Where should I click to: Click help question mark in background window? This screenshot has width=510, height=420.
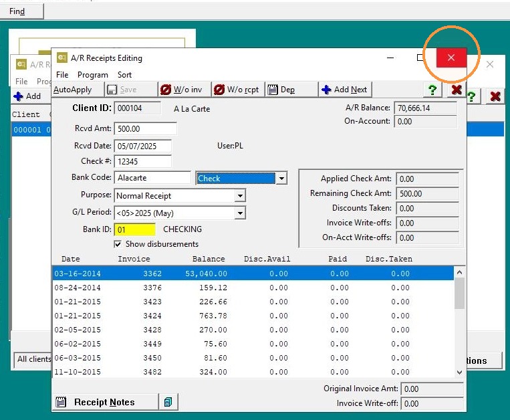pyautogui.click(x=471, y=96)
